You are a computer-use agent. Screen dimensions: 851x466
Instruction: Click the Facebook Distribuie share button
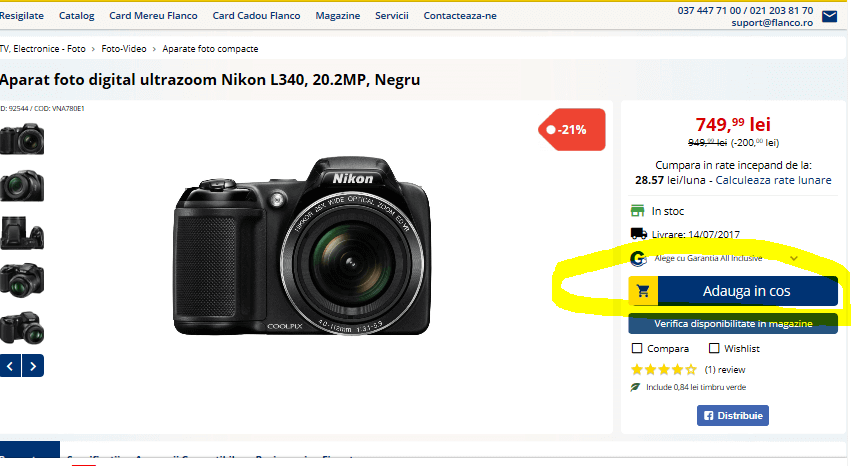[x=732, y=415]
